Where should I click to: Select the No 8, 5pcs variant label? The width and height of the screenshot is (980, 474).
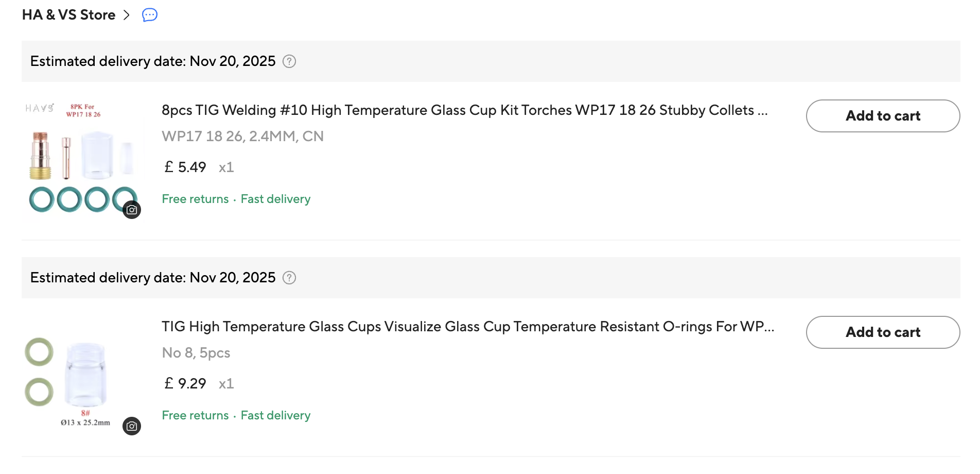coord(196,353)
